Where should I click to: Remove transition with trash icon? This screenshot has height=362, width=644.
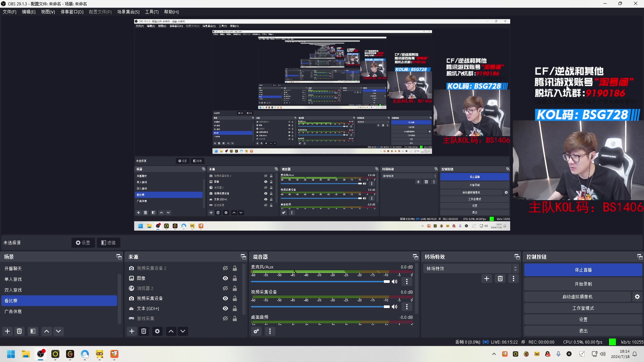[x=500, y=279]
